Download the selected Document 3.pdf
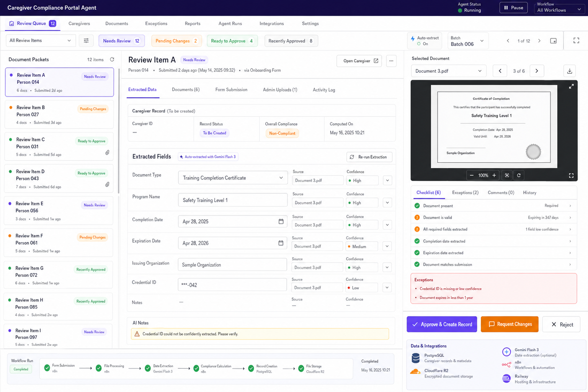This screenshot has width=588, height=392. tap(570, 71)
